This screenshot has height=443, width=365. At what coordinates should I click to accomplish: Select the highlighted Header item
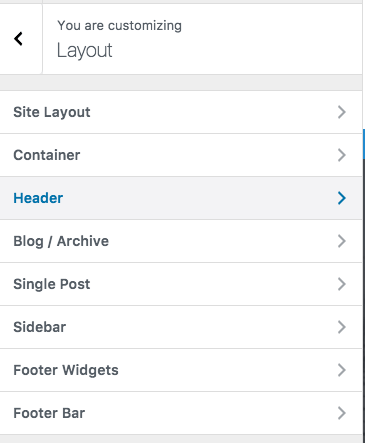(181, 198)
